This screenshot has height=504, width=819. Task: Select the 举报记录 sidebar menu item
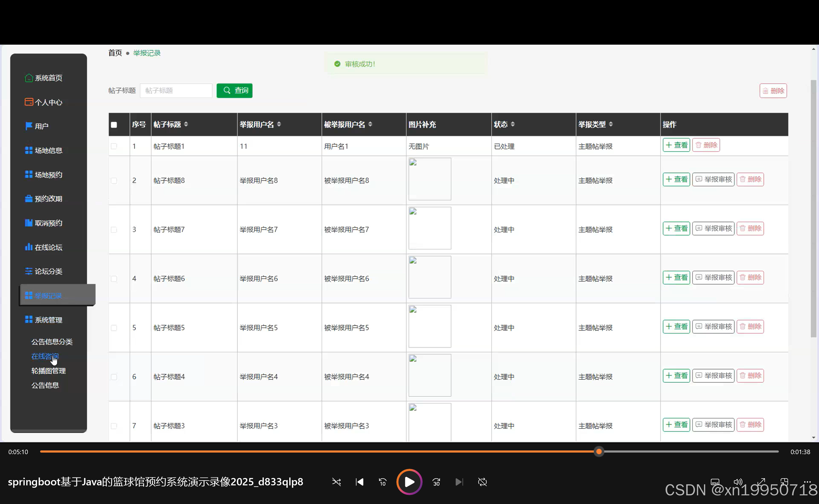(x=57, y=295)
